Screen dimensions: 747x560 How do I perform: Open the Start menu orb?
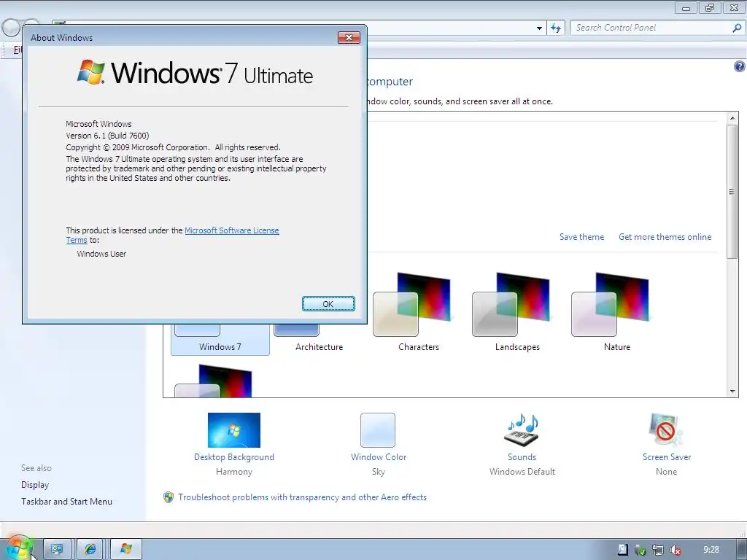pos(19,548)
